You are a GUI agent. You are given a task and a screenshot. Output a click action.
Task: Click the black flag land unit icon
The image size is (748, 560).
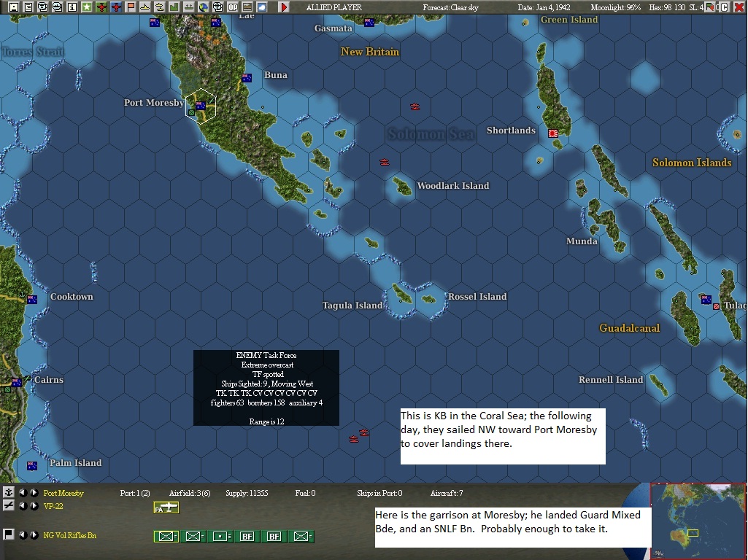tap(8, 534)
